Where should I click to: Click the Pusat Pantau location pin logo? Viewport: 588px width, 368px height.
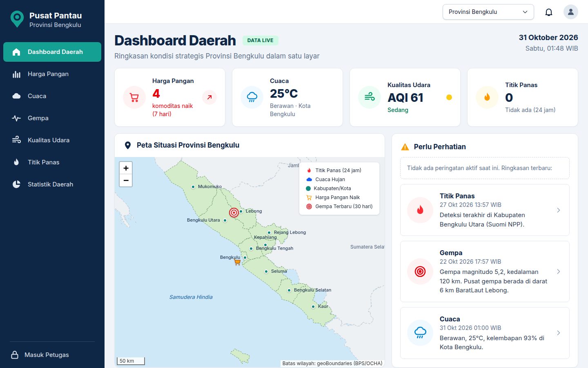click(17, 19)
